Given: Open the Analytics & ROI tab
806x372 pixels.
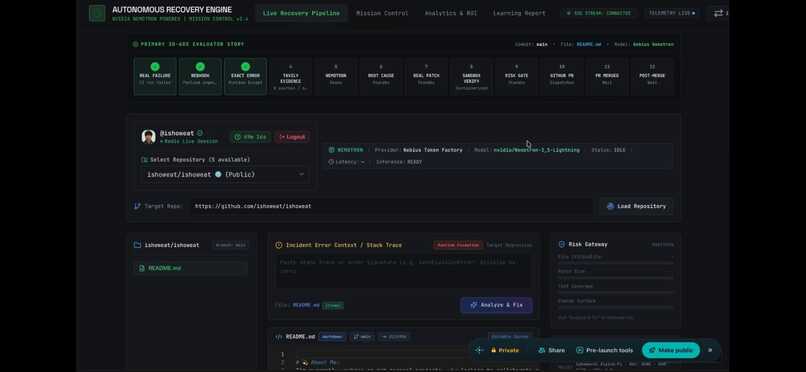Looking at the screenshot, I should 450,13.
